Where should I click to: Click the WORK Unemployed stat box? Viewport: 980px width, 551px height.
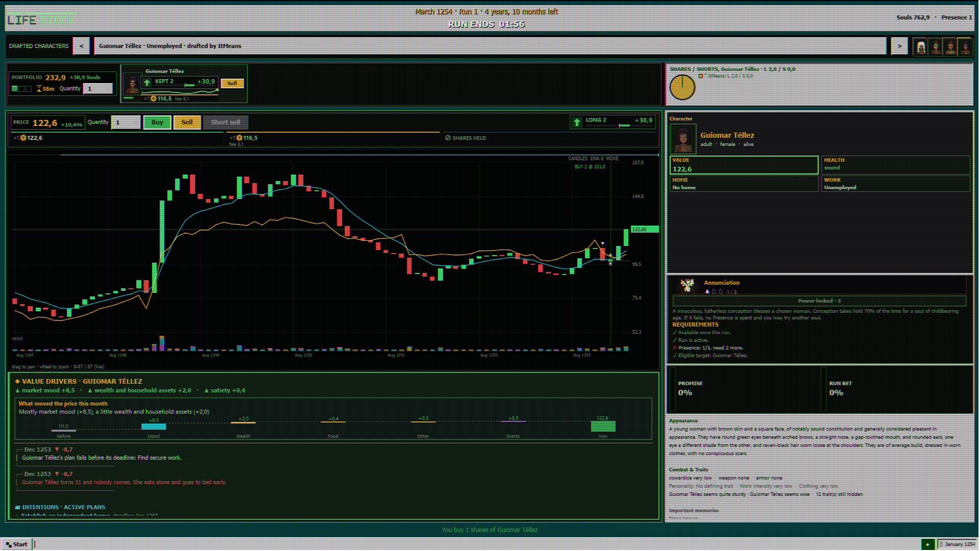pyautogui.click(x=896, y=184)
